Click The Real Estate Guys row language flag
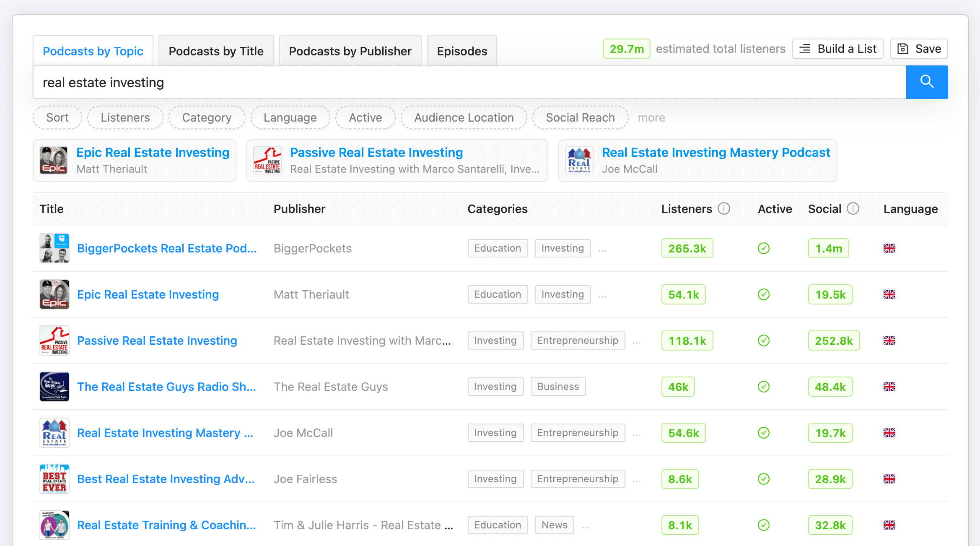This screenshot has height=546, width=980. click(889, 387)
